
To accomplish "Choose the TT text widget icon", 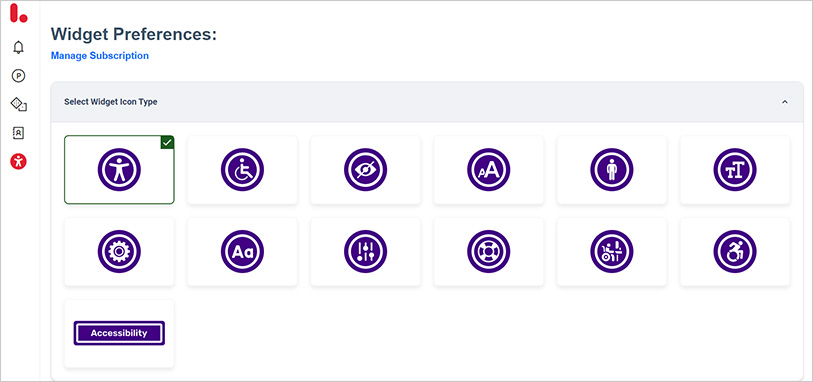I will click(735, 170).
